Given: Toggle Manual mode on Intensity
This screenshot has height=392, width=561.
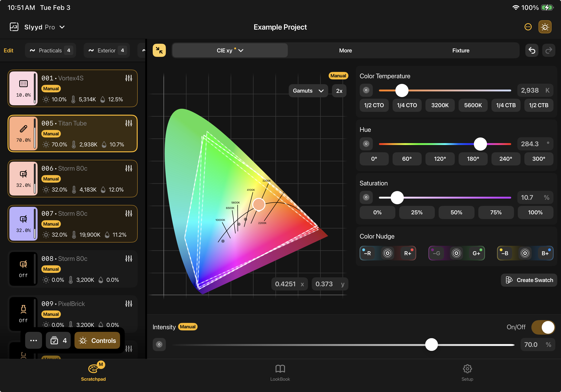Looking at the screenshot, I should click(x=187, y=327).
